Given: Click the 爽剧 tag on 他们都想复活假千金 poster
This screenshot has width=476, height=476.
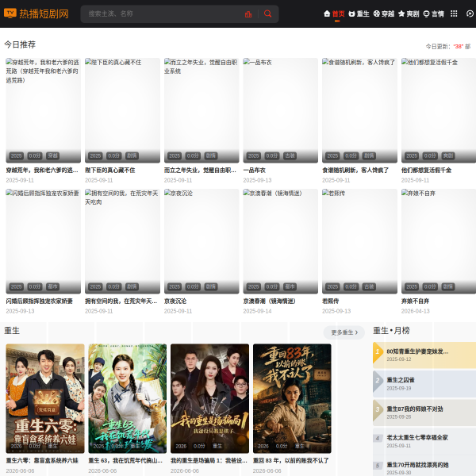Looking at the screenshot, I should pyautogui.click(x=448, y=155).
